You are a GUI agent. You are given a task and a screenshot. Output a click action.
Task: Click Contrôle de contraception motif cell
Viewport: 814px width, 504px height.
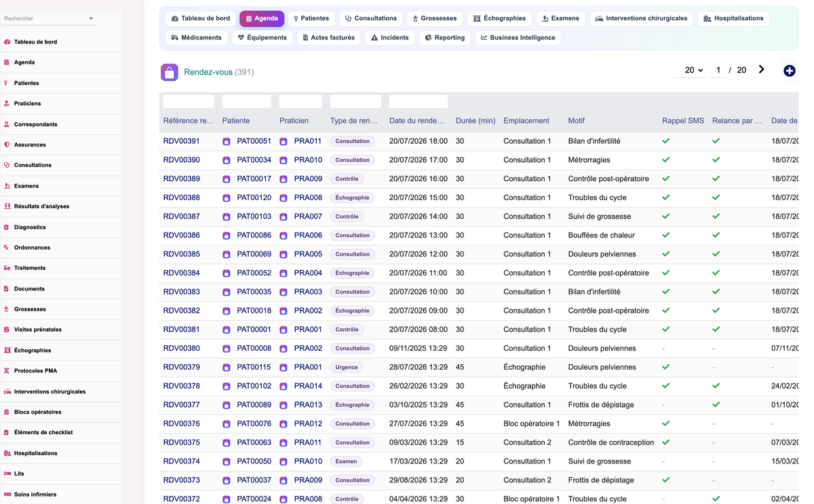pyautogui.click(x=610, y=442)
